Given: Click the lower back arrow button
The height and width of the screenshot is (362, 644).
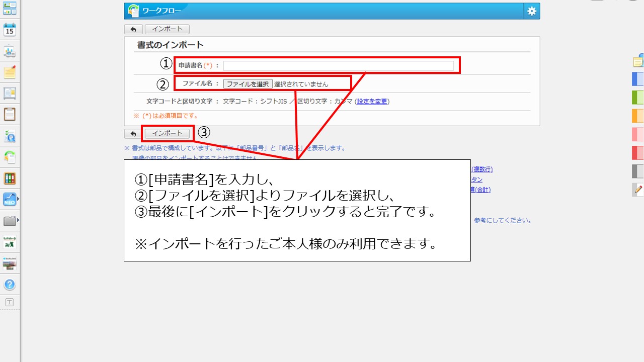Looking at the screenshot, I should (x=133, y=134).
